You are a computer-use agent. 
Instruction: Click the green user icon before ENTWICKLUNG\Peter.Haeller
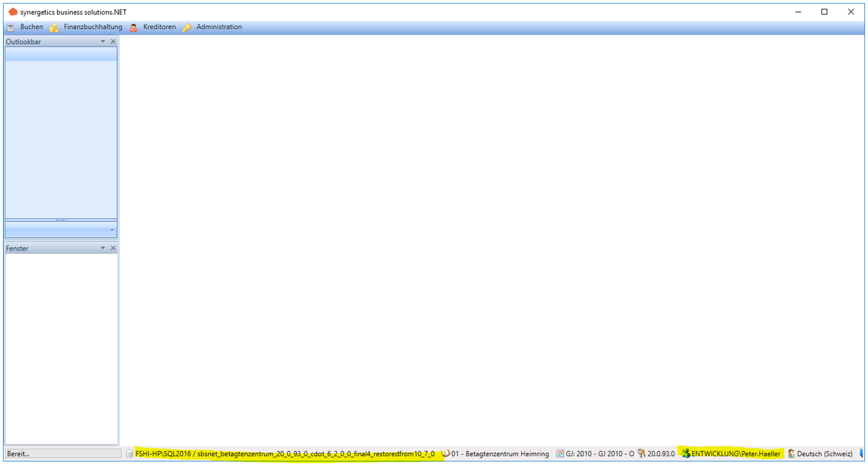click(686, 454)
